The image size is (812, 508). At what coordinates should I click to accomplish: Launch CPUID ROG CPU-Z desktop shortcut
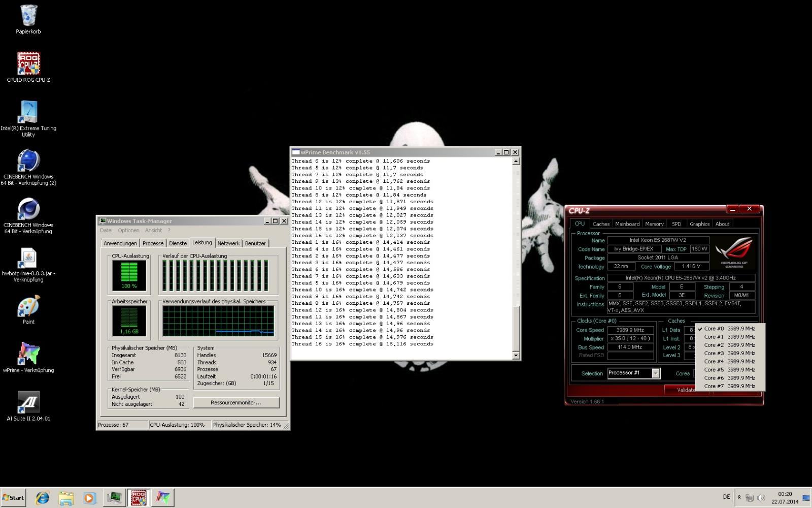tap(28, 67)
